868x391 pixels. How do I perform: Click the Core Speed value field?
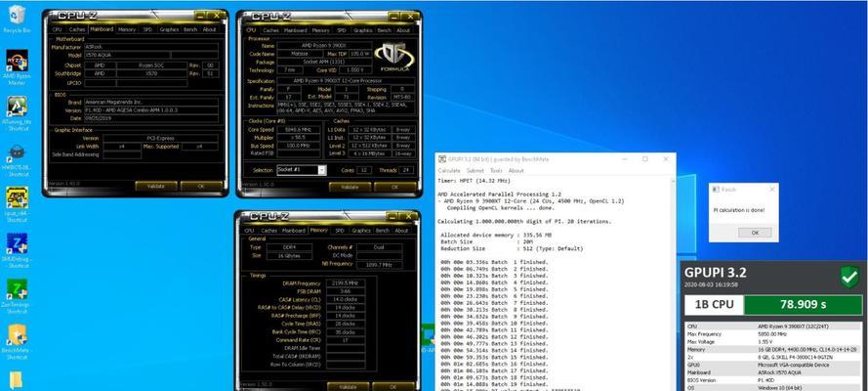point(299,130)
